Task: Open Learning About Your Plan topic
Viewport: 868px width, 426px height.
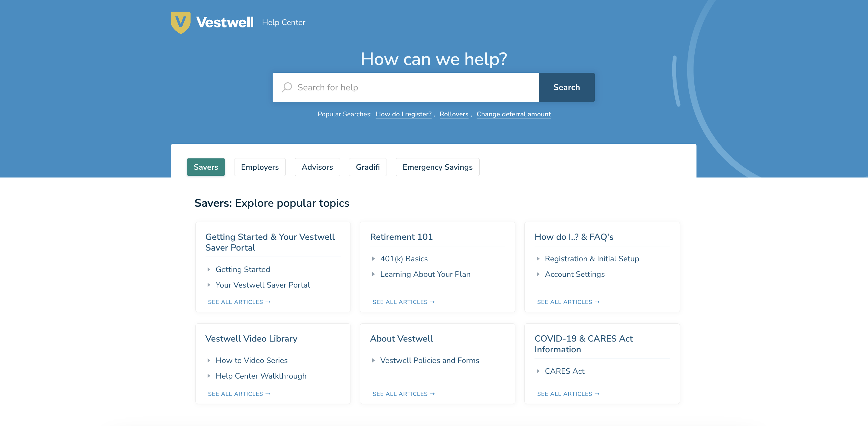Action: coord(425,274)
